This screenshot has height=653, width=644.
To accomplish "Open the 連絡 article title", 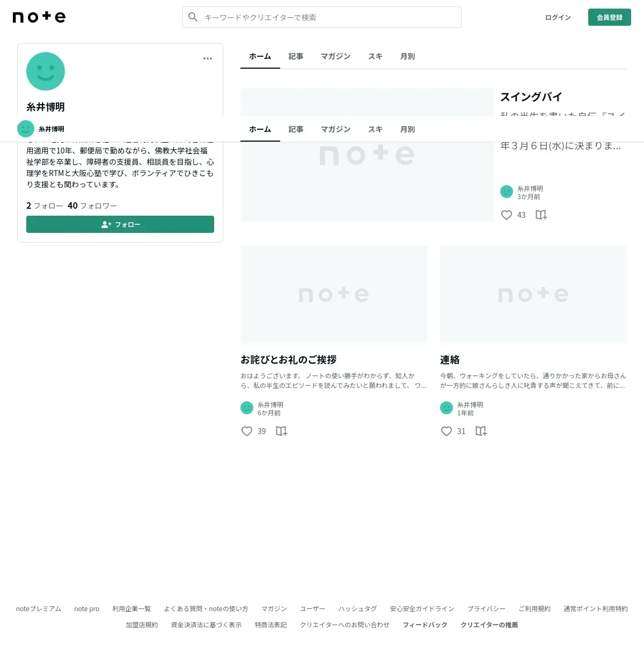I will tap(450, 359).
